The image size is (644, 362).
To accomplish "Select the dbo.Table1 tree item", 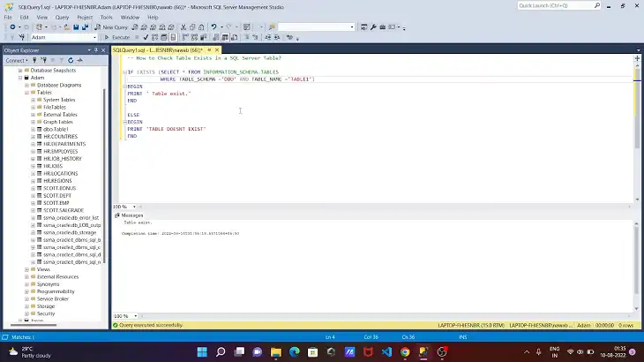I will pos(56,130).
